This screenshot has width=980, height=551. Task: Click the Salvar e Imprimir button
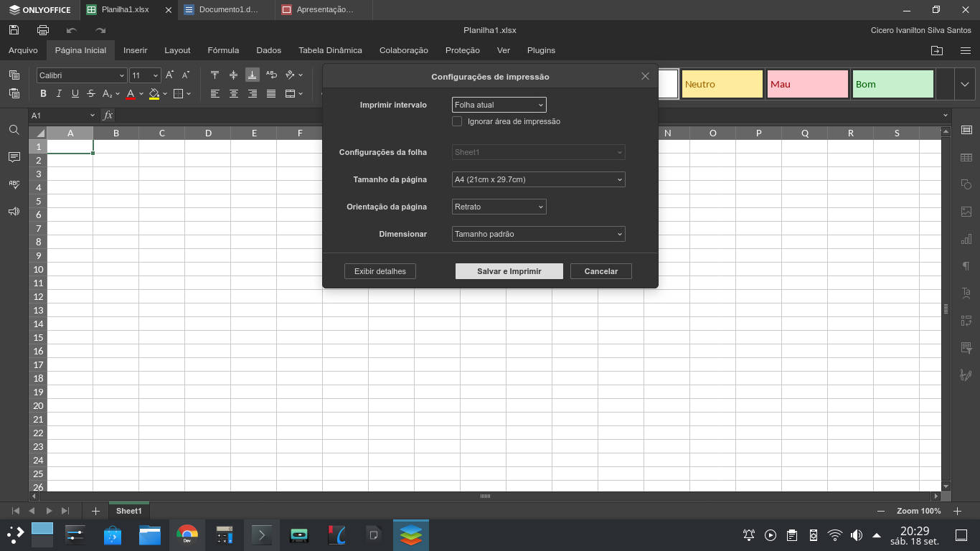(509, 270)
